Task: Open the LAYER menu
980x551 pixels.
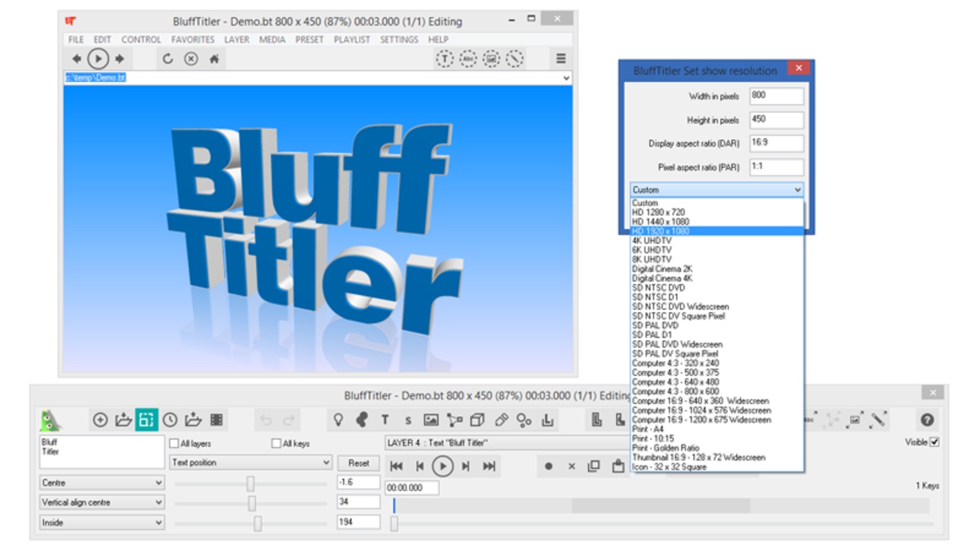Action: tap(236, 40)
